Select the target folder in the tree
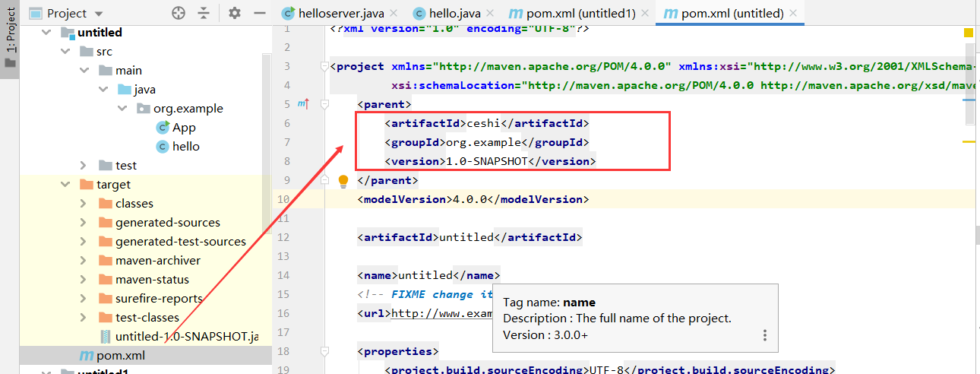980x374 pixels. point(114,185)
